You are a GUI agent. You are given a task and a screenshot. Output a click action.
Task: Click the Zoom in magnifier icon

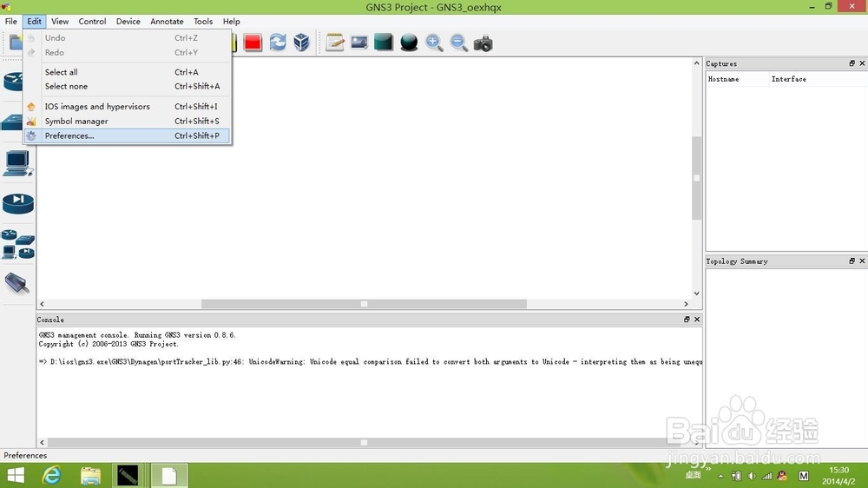point(434,43)
